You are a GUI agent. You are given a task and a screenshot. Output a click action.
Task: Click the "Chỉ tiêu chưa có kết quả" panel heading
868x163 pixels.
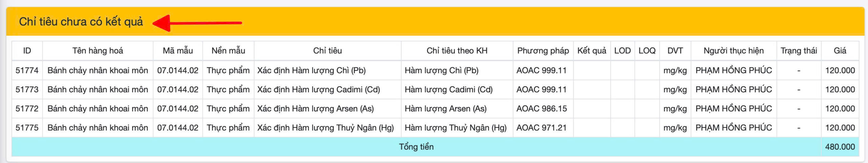point(81,22)
